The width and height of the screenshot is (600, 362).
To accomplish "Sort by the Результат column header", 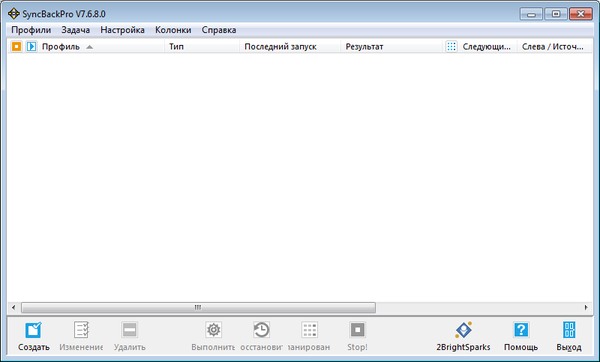I will point(364,47).
